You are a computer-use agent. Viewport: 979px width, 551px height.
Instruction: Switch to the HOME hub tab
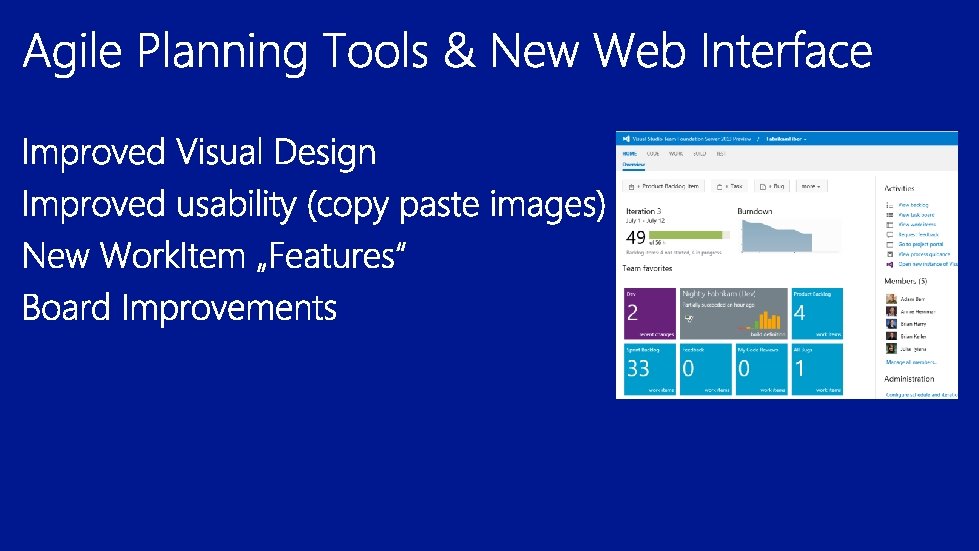629,154
